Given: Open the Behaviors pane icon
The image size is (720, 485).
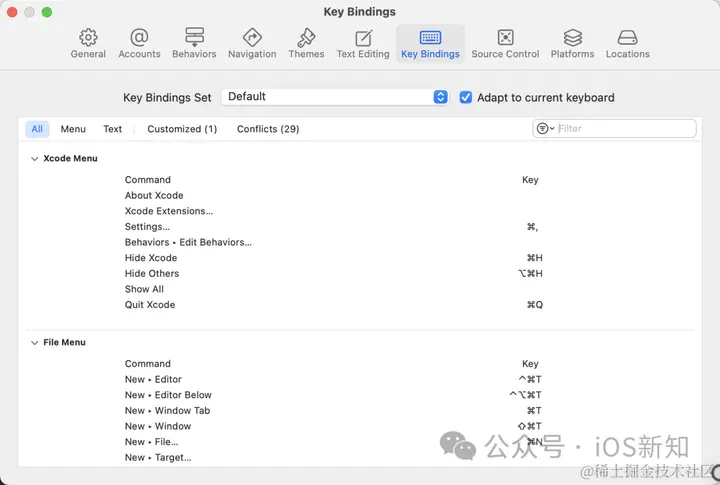Looking at the screenshot, I should [194, 37].
